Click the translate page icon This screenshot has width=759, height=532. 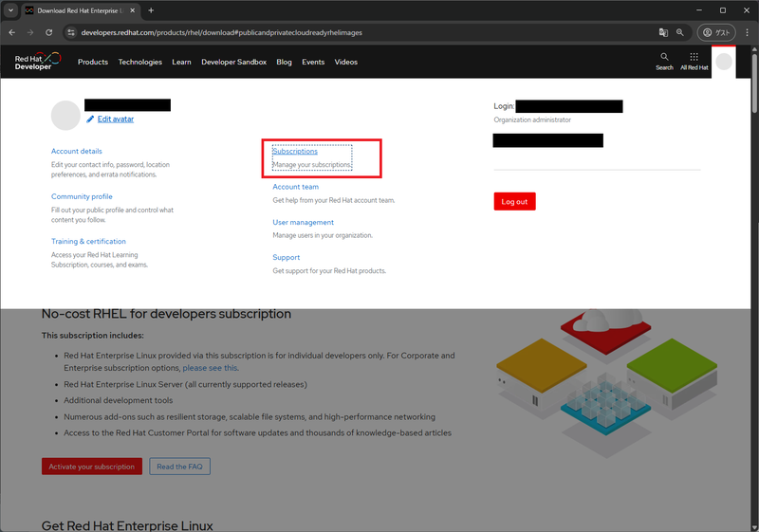663,32
